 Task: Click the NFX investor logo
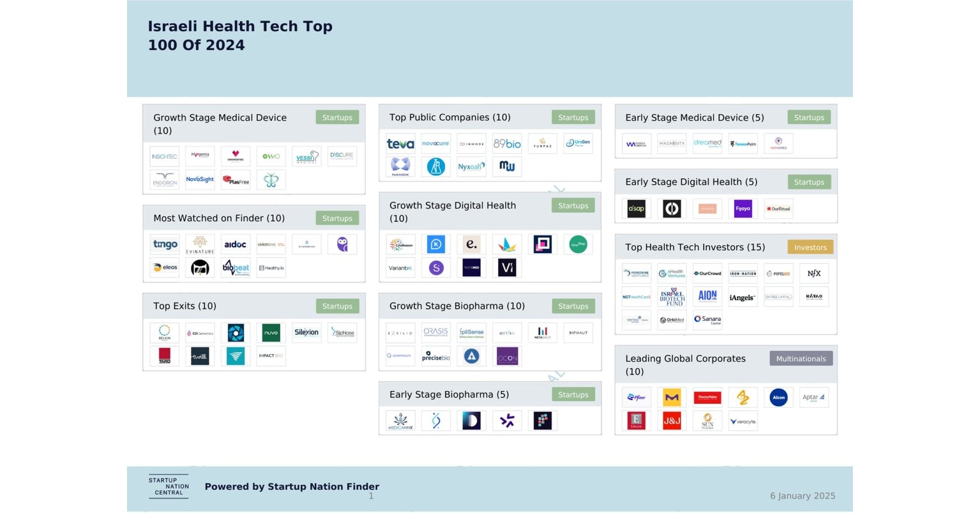[814, 273]
